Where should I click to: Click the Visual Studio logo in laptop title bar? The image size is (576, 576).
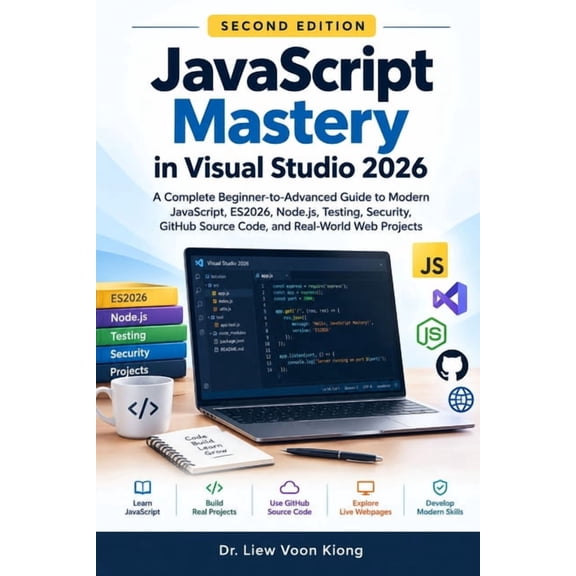click(x=199, y=263)
